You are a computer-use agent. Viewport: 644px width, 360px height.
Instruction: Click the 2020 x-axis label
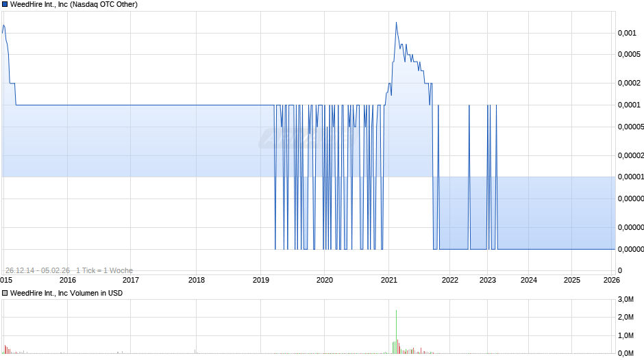(x=325, y=280)
